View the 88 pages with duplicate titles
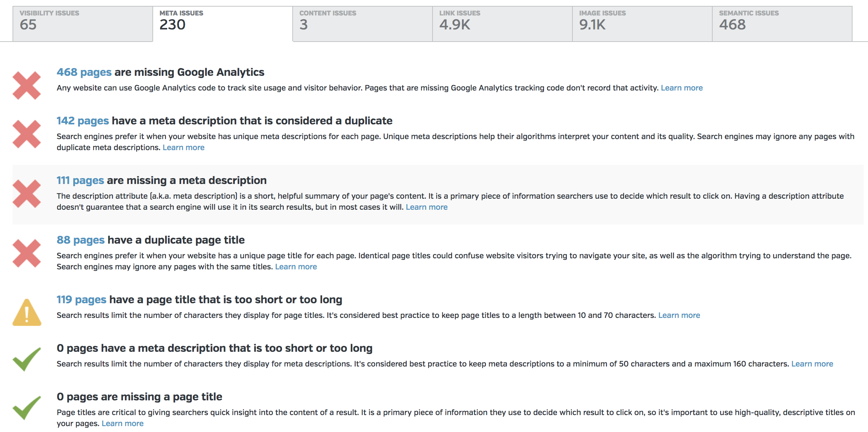The image size is (868, 432). click(x=81, y=240)
